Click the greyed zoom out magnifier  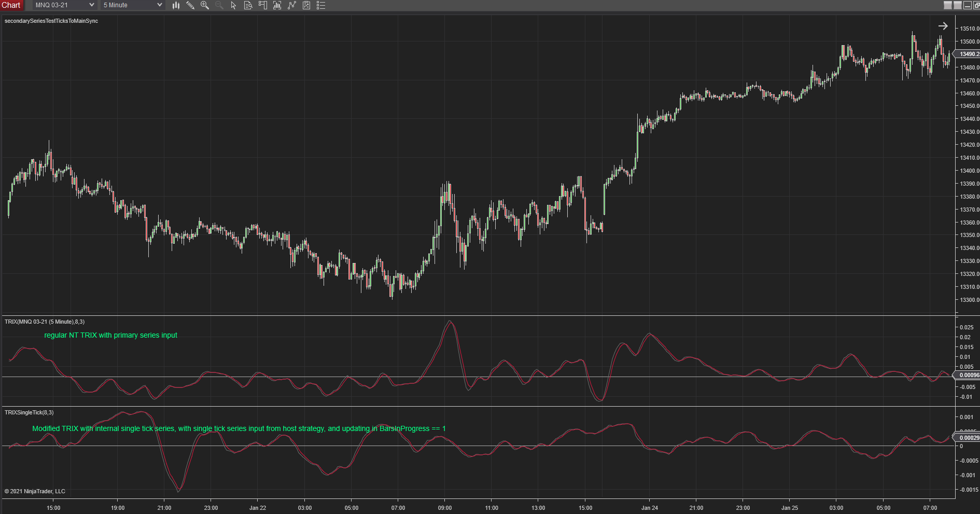coord(219,5)
